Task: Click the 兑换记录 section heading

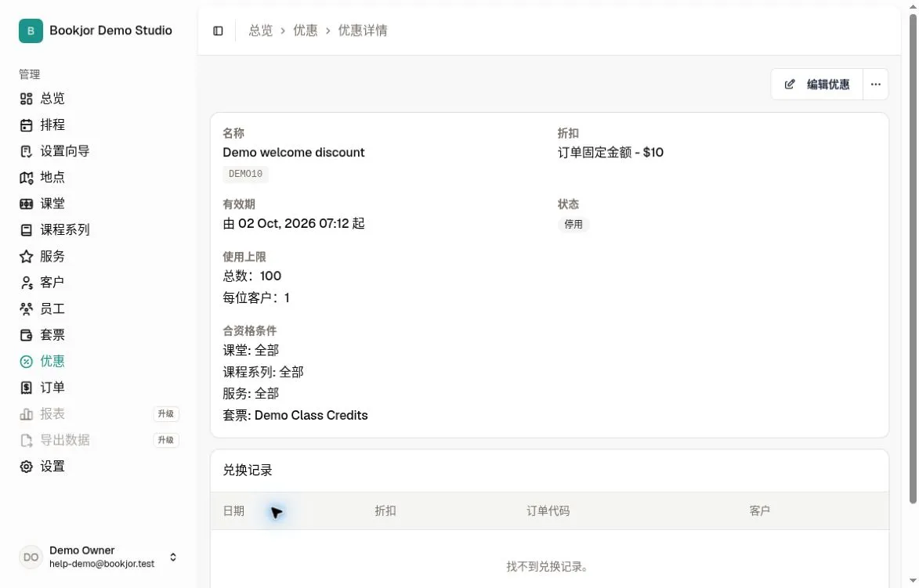Action: click(x=248, y=471)
